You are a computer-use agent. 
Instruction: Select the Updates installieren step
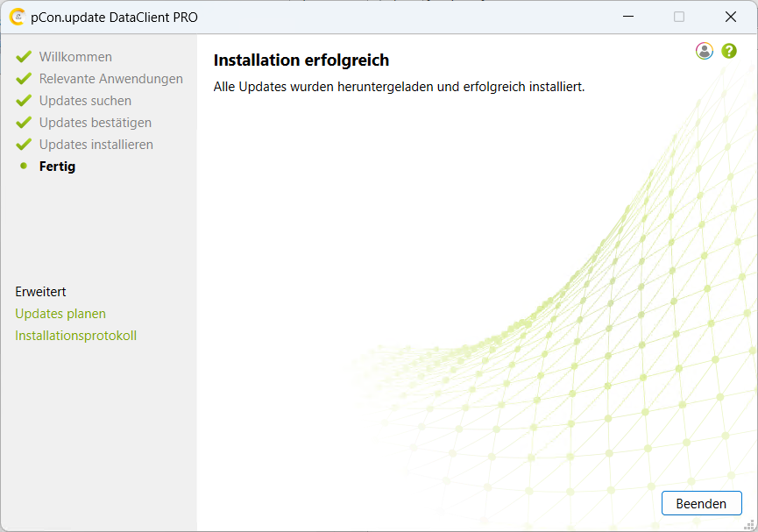coord(96,145)
